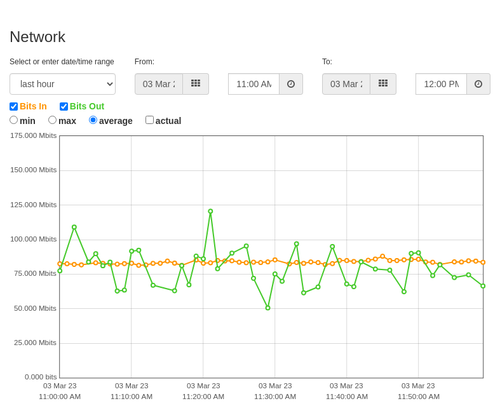This screenshot has width=500, height=403.
Task: Click the 50.000 Mbits axis label
Action: 35,308
